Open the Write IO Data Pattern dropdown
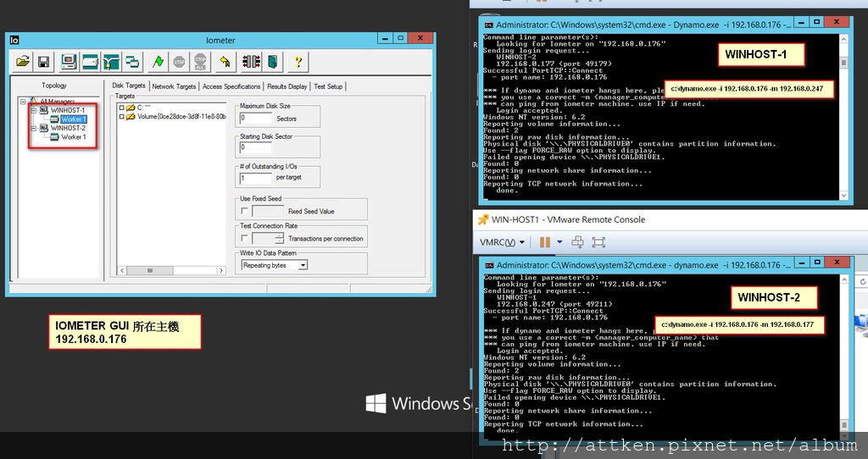The image size is (868, 459). (x=303, y=265)
